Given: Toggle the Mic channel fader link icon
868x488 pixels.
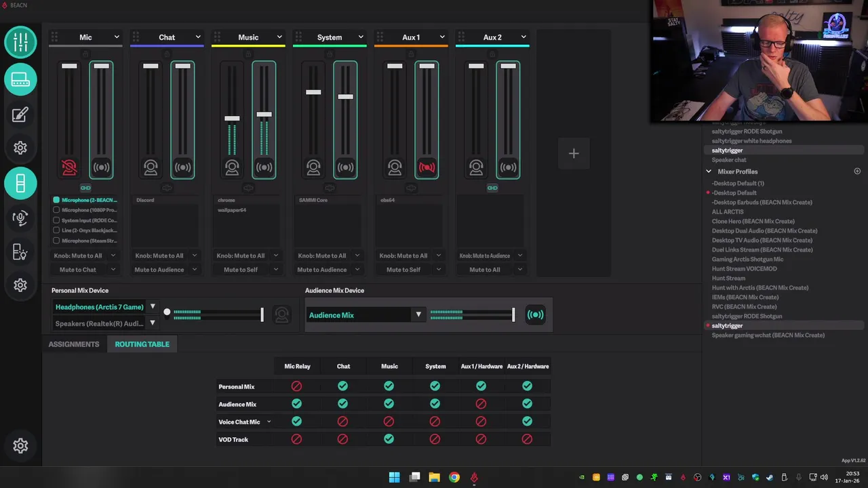Looking at the screenshot, I should click(x=85, y=188).
